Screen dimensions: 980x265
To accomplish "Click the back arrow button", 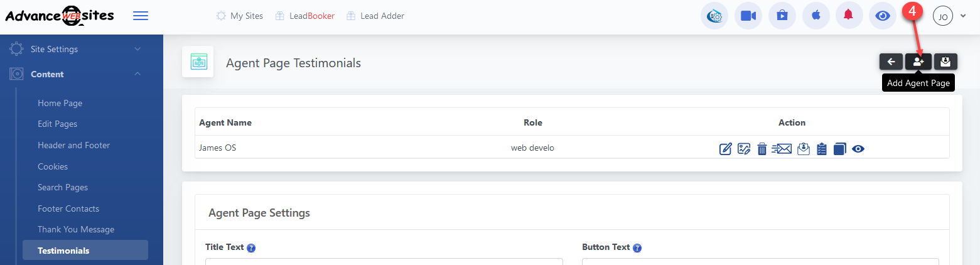I will tap(891, 62).
